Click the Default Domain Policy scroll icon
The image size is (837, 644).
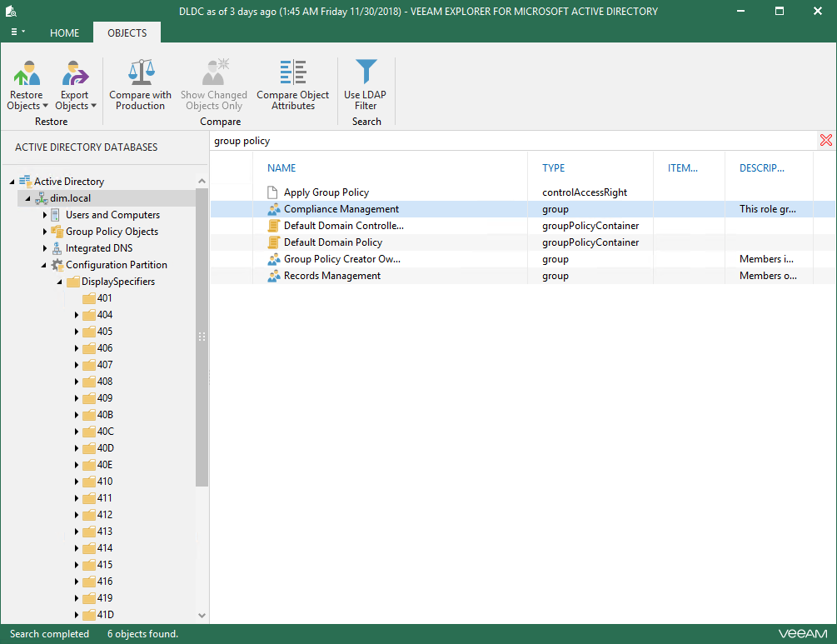(273, 242)
